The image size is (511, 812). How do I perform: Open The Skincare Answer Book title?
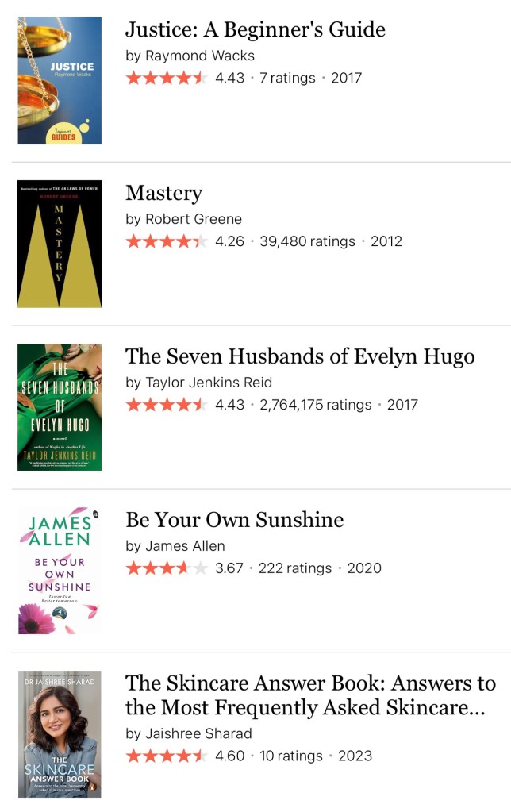click(310, 695)
